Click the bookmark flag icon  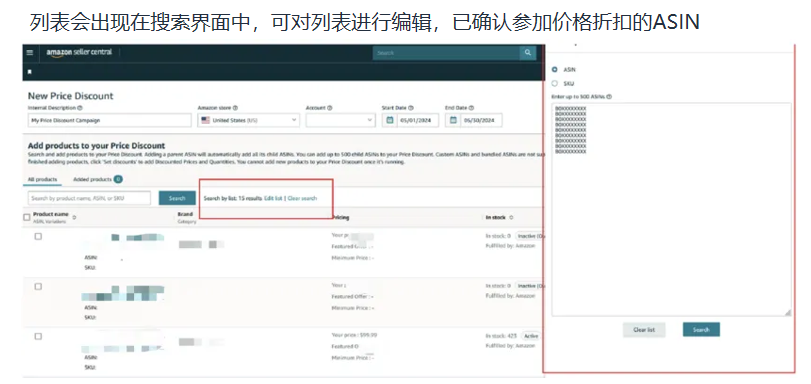click(29, 71)
